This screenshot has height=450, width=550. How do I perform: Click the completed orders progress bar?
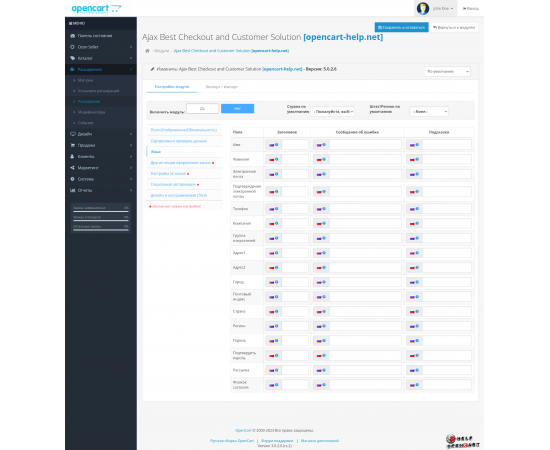point(101,211)
